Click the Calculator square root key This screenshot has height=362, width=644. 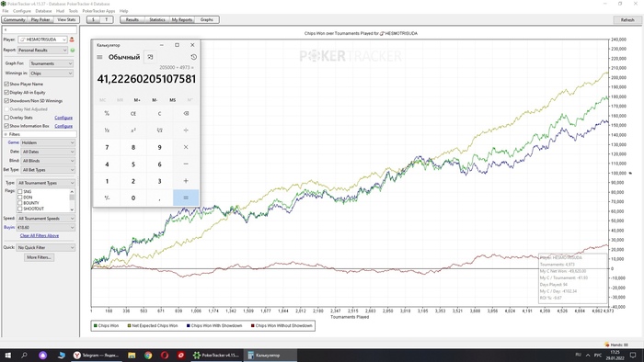[x=159, y=130]
